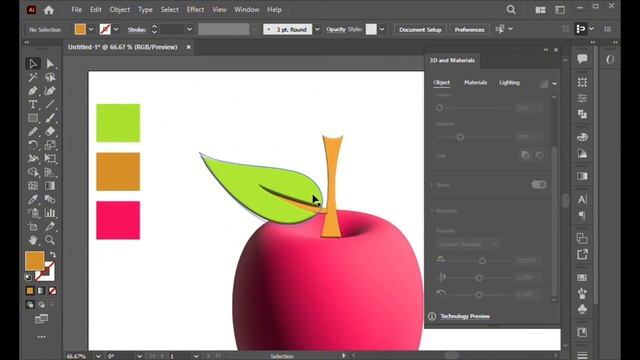Select the Magic Wand tool
This screenshot has width=640, height=360.
pos(33,77)
